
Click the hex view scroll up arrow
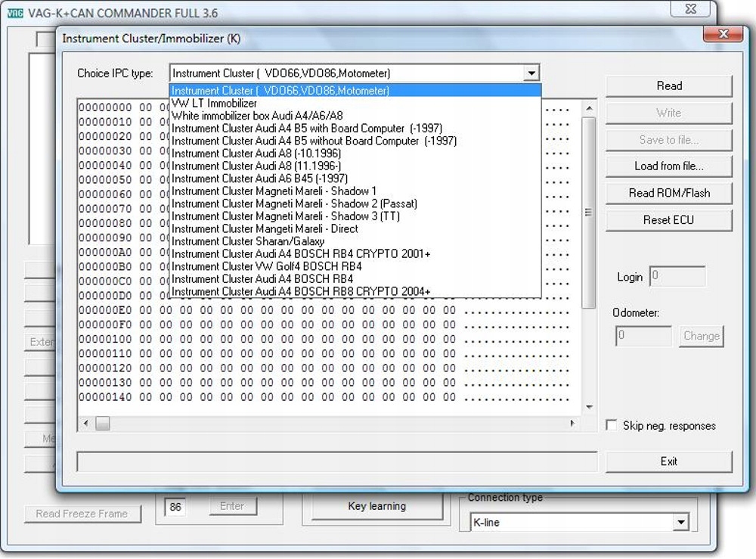(589, 108)
